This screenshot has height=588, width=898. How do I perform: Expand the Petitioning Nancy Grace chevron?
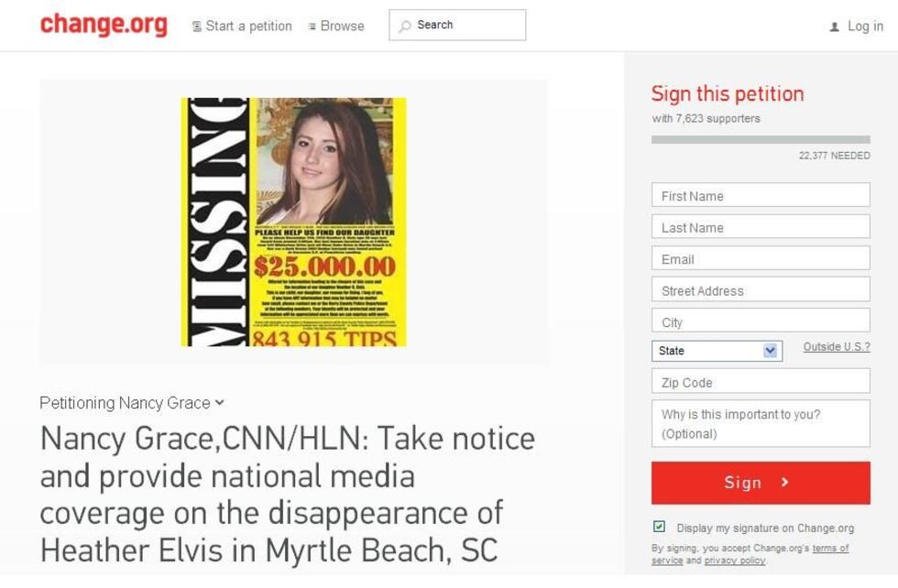tap(219, 402)
